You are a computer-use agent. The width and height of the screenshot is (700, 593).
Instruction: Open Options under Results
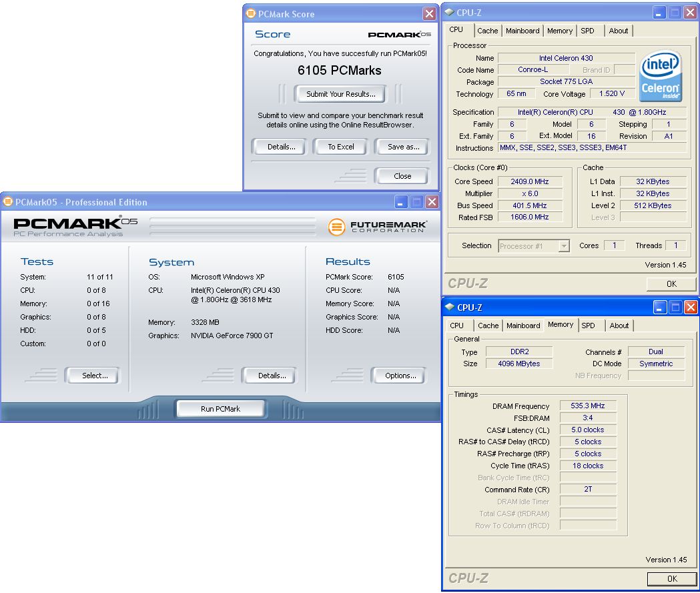click(x=400, y=376)
